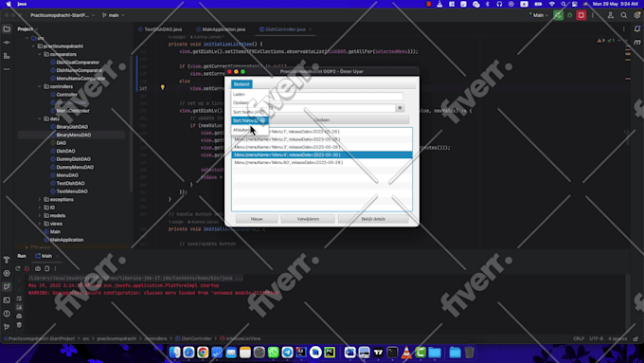Click the Bekijk details button
Image resolution: width=644 pixels, height=363 pixels.
pos(373,219)
